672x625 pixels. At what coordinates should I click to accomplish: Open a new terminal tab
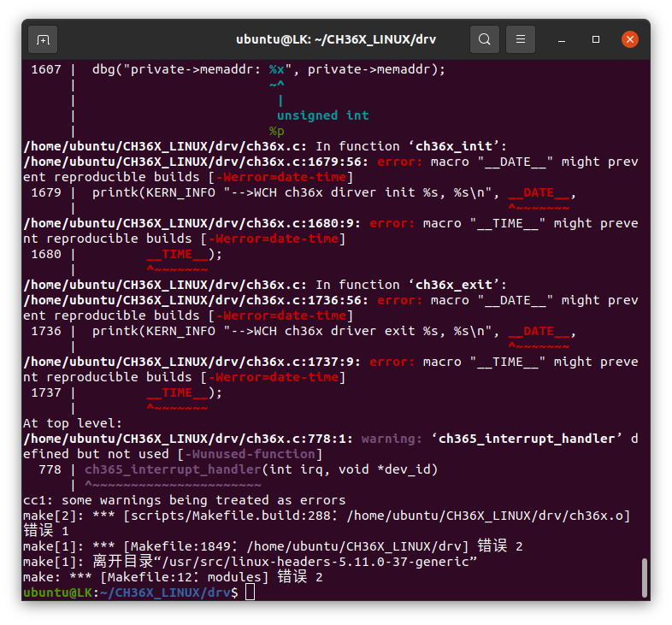pos(43,40)
